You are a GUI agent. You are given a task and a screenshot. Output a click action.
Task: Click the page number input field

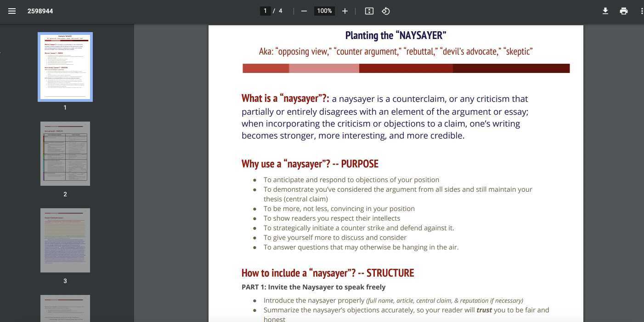(x=265, y=11)
